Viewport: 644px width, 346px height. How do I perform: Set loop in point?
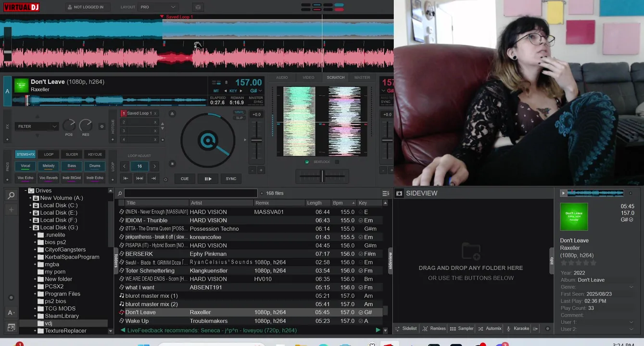click(x=126, y=178)
